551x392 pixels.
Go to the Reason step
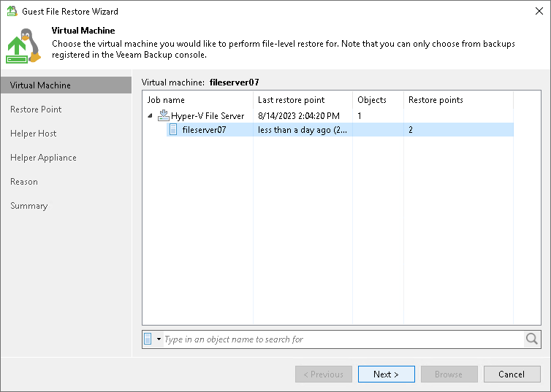click(x=24, y=182)
